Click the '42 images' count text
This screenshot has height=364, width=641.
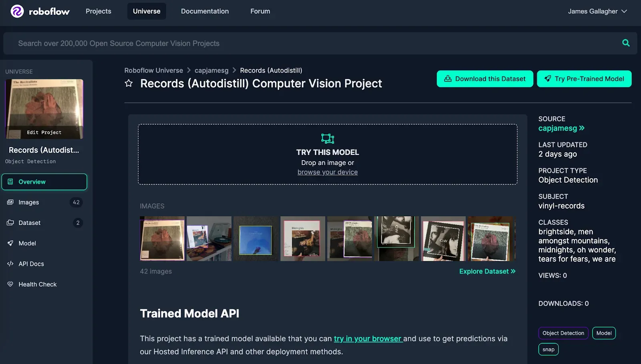coord(156,271)
